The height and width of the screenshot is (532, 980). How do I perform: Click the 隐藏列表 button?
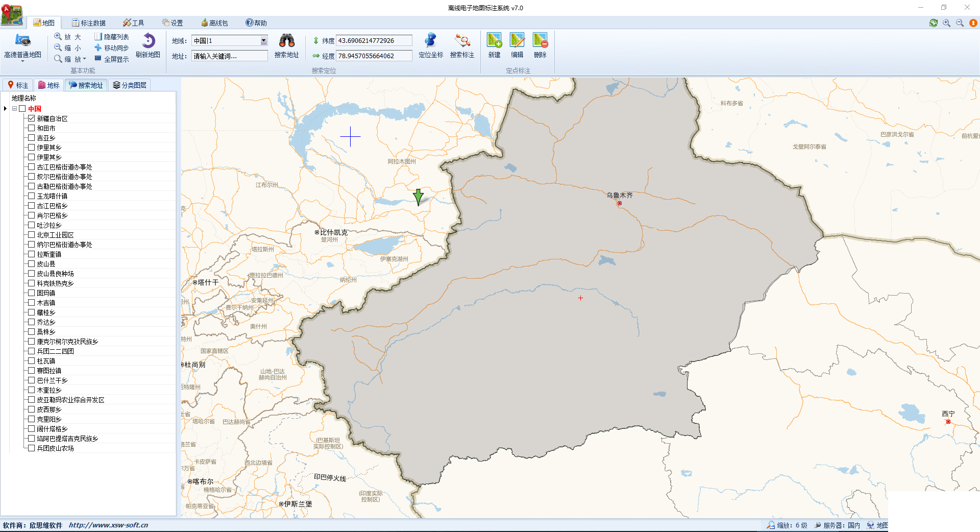(111, 37)
